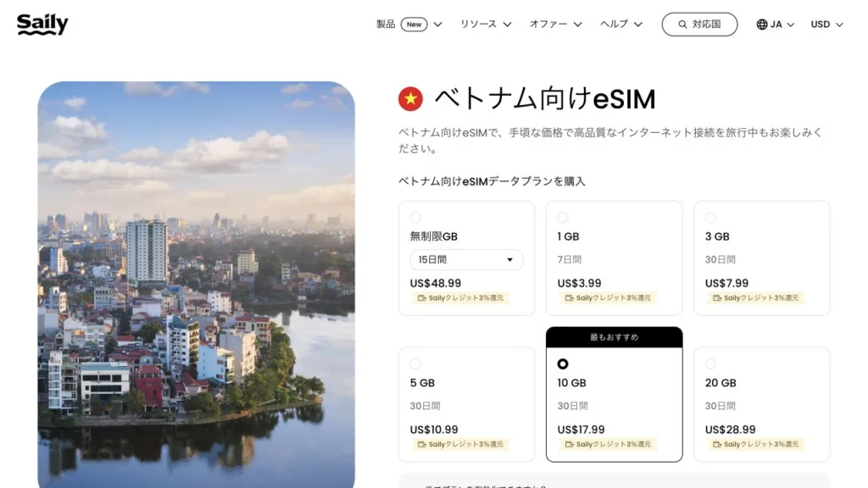Click the US$28.99 price
Screen dimensions: 868x488
click(730, 430)
